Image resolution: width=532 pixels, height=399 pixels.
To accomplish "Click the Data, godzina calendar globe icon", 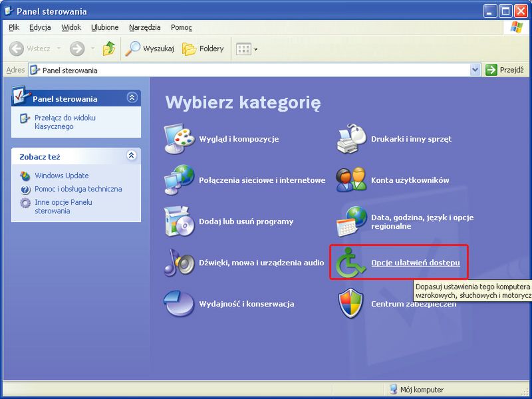I will 352,221.
